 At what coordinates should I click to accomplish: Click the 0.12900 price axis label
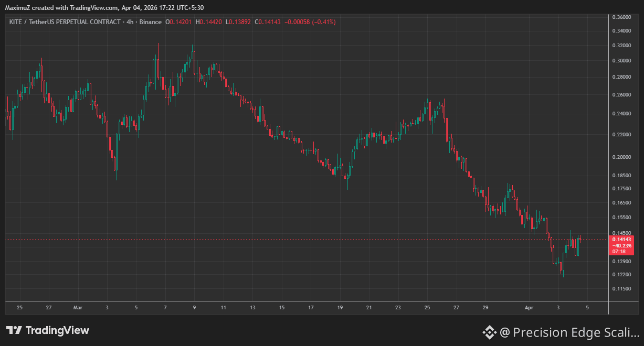(621, 261)
